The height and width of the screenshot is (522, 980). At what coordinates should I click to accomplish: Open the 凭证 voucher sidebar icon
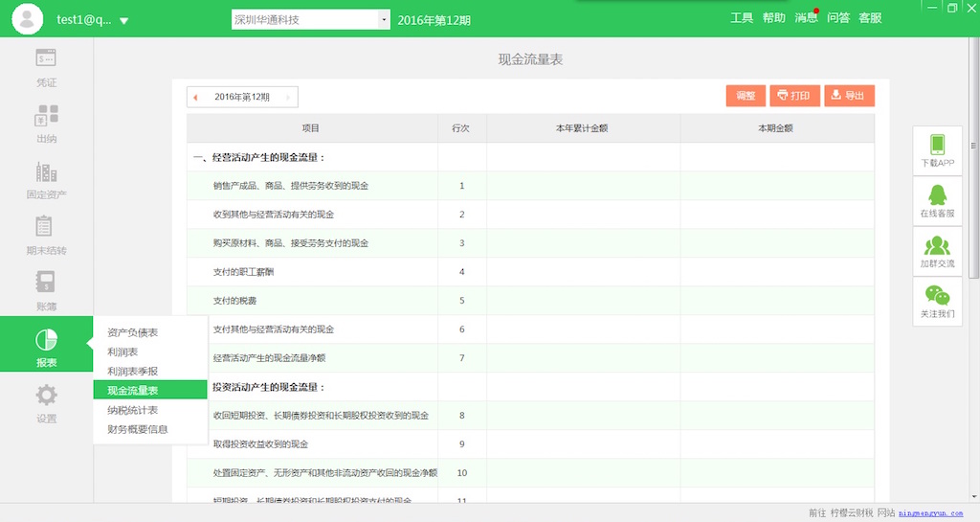point(46,59)
